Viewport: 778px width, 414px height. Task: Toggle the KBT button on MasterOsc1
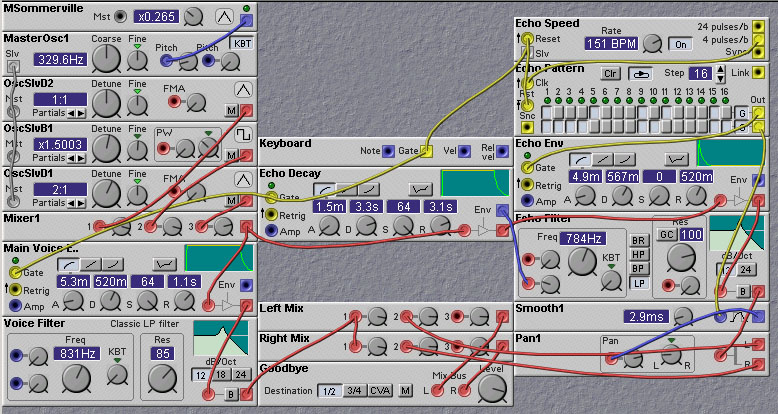point(242,44)
